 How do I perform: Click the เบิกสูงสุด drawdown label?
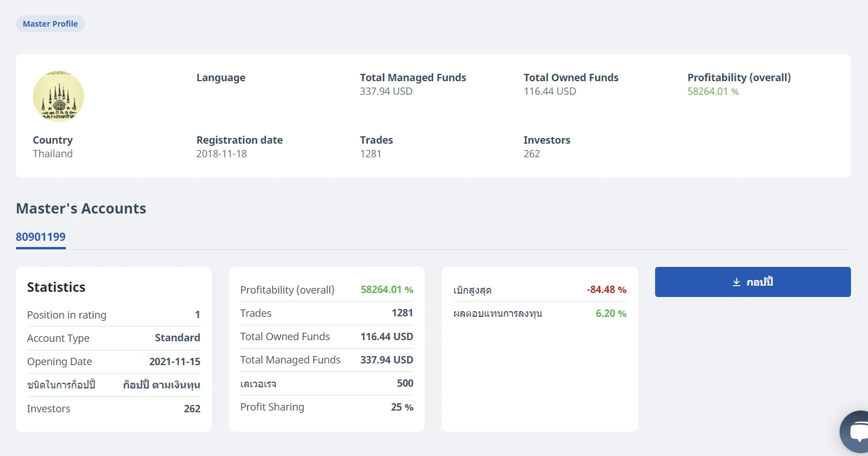pos(472,290)
